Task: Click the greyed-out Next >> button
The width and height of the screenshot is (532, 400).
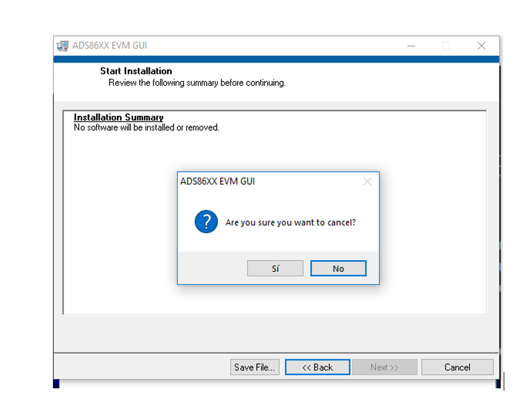Action: [x=384, y=367]
